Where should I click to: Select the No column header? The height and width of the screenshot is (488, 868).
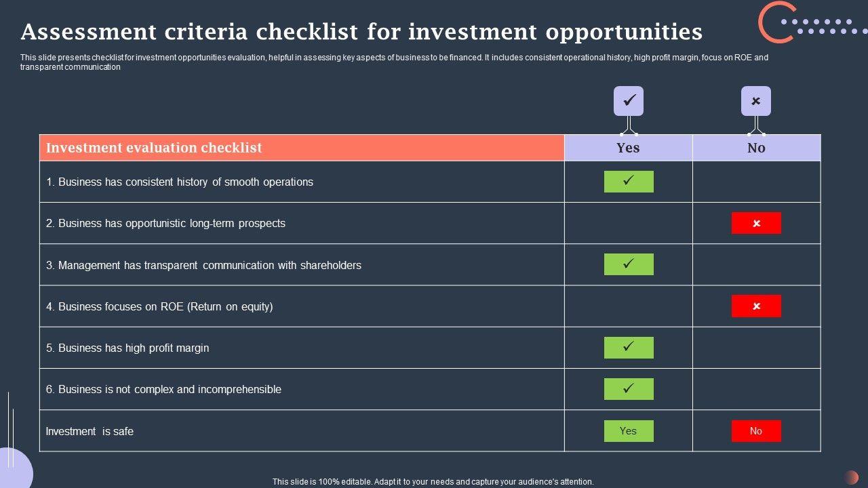click(x=756, y=148)
